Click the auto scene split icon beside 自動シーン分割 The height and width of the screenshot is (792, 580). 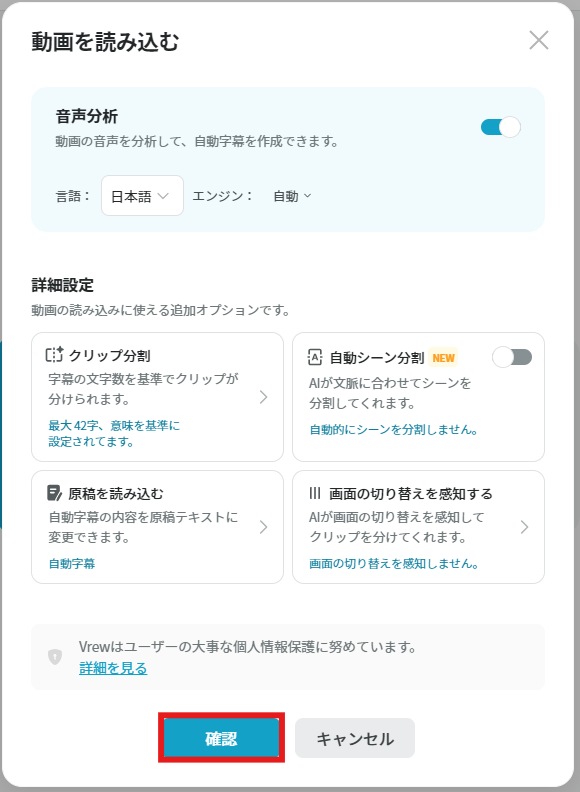[315, 358]
